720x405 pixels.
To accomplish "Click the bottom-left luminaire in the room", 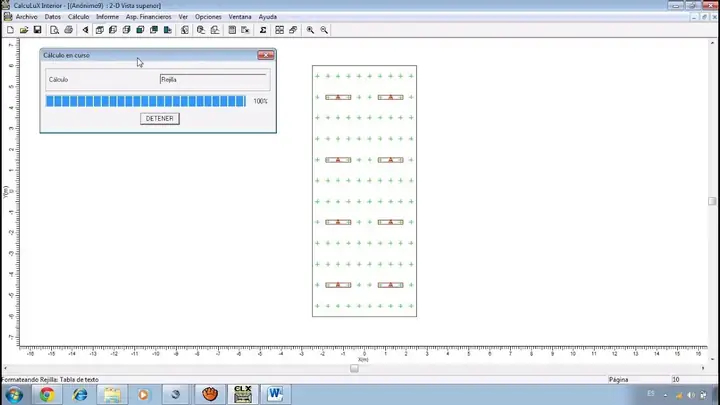I will tap(338, 285).
